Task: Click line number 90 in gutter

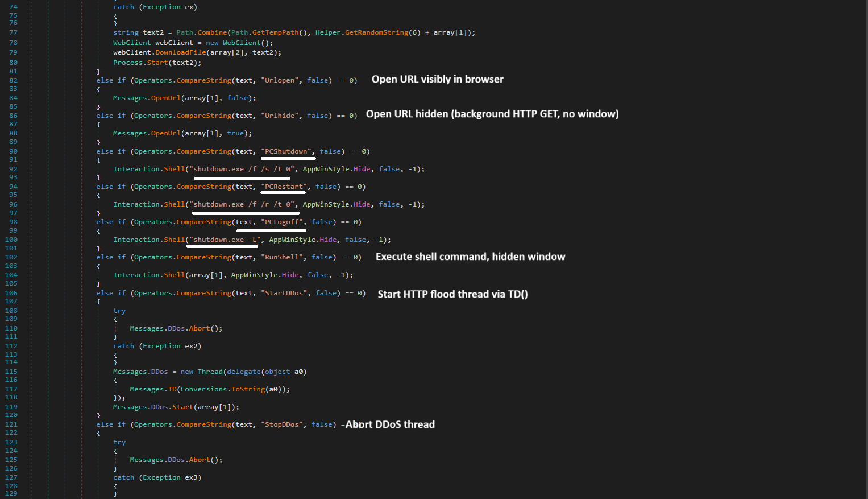Action: pyautogui.click(x=13, y=151)
